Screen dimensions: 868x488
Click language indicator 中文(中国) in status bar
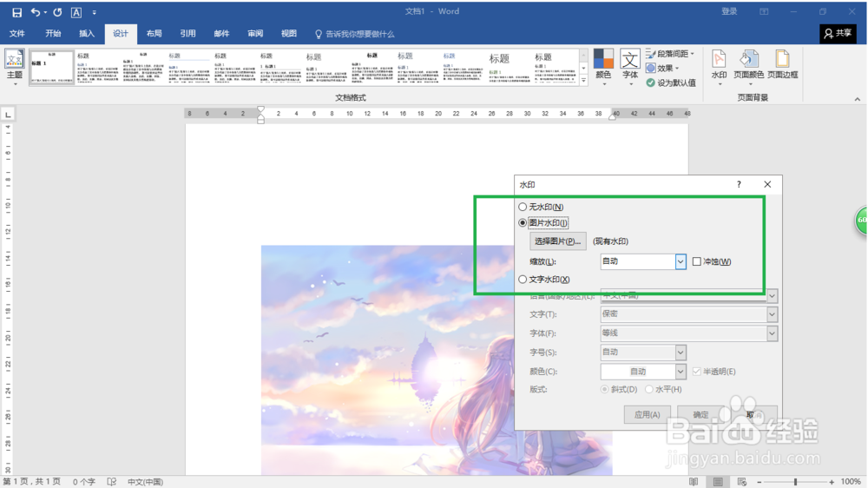[145, 482]
